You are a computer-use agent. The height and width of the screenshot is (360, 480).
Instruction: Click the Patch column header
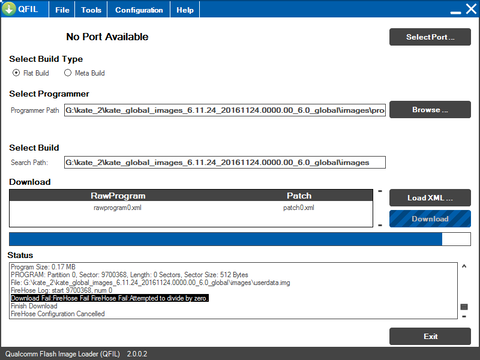pyautogui.click(x=299, y=196)
